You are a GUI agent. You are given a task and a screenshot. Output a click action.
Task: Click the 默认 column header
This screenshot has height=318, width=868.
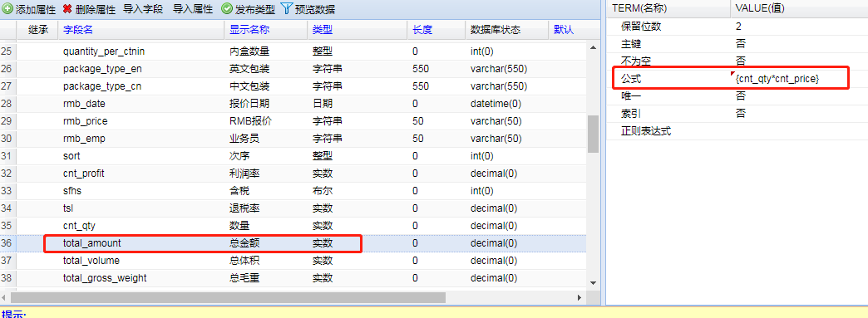(x=564, y=30)
